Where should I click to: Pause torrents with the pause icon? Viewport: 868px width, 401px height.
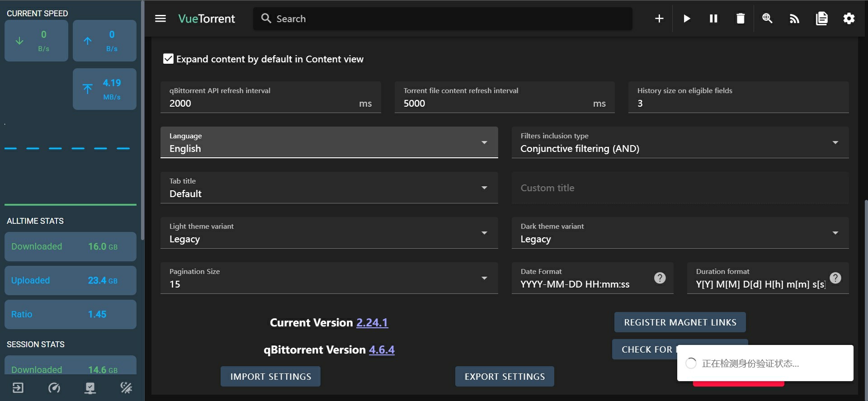[x=713, y=19]
